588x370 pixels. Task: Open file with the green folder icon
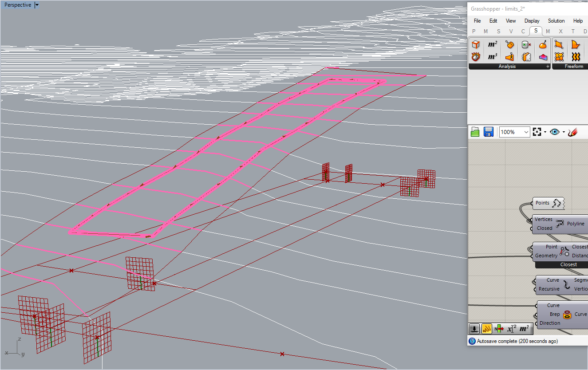click(x=475, y=132)
